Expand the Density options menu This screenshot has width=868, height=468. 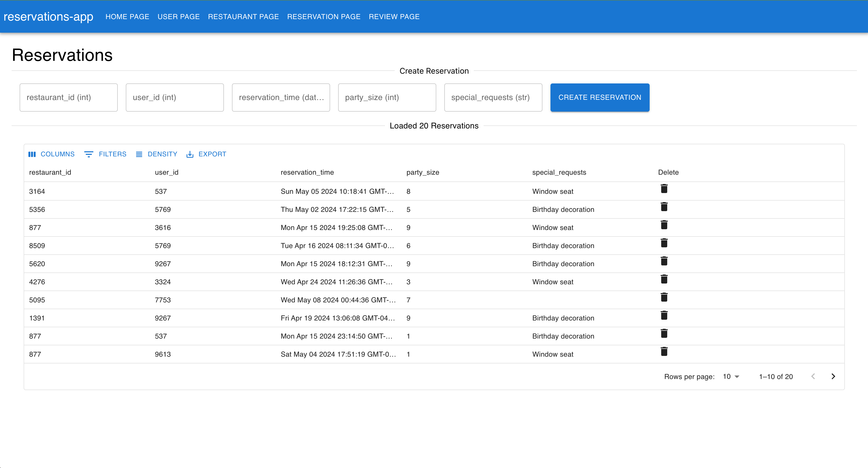pyautogui.click(x=157, y=154)
